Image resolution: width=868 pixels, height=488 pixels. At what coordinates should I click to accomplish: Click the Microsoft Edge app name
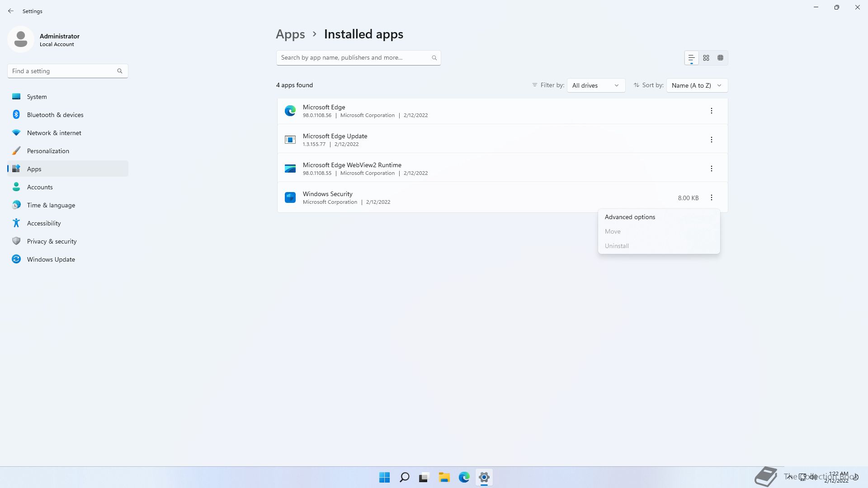(324, 107)
